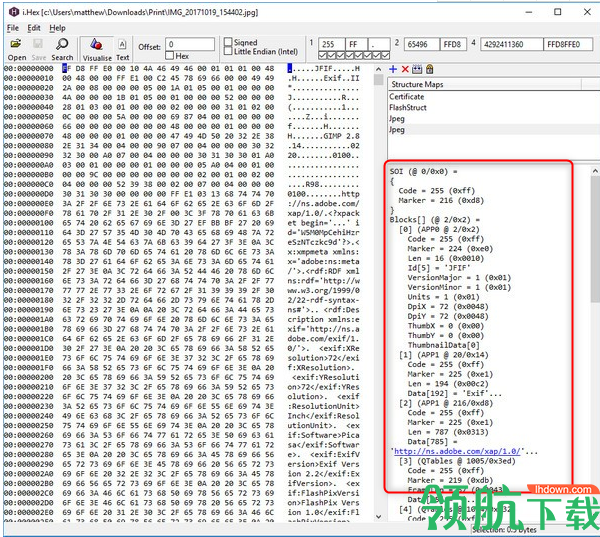The image size is (600, 537).
Task: Click the offset label 00:00000070
Action: pyautogui.click(x=29, y=136)
